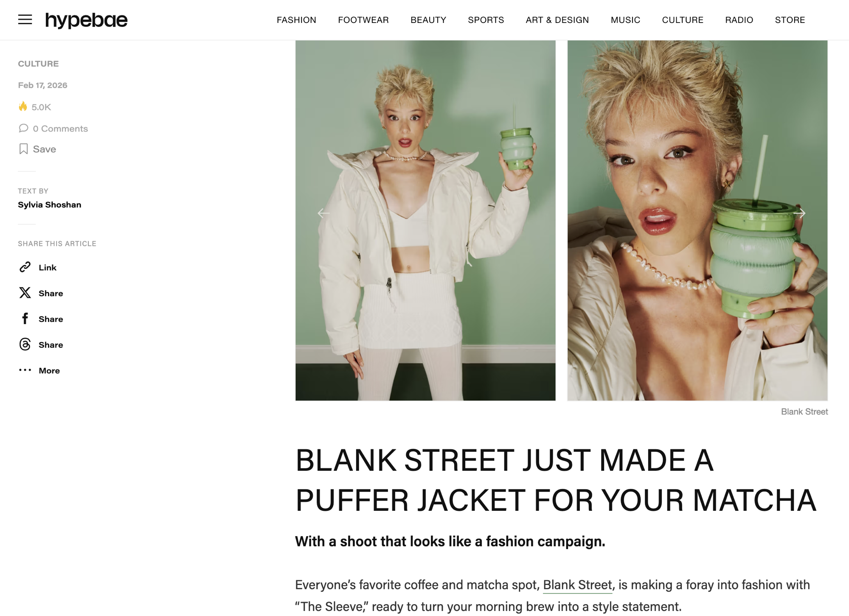Share article via Threads icon

coord(25,344)
